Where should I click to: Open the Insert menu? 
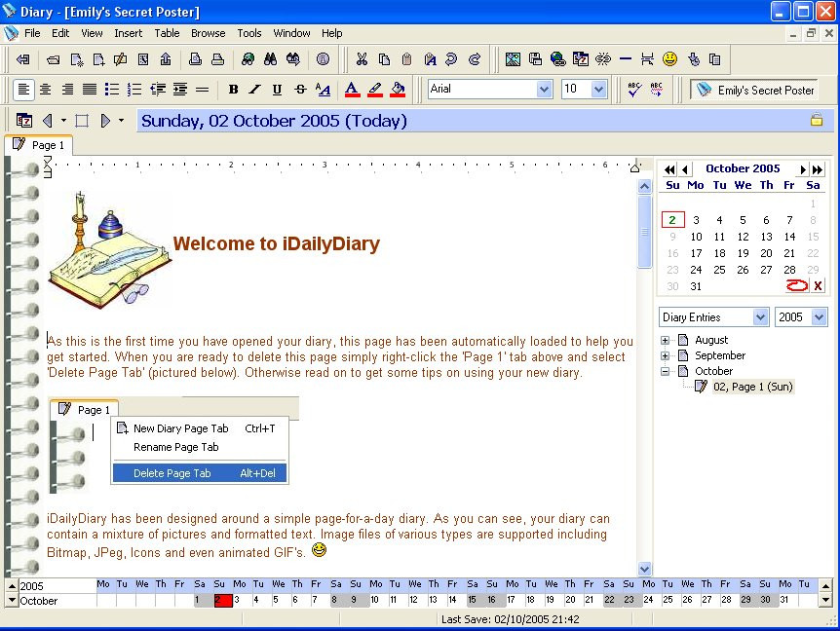coord(128,33)
